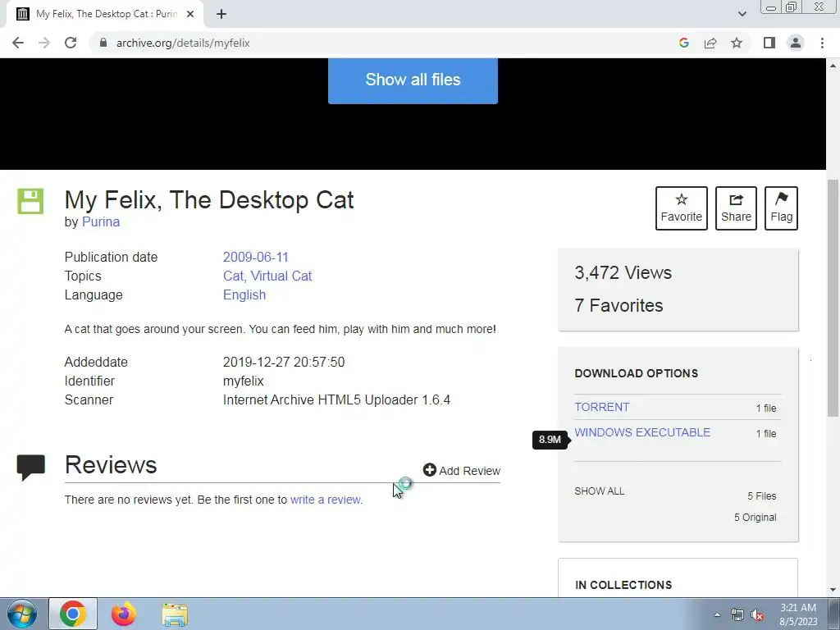The width and height of the screenshot is (840, 630).
Task: Click the browser forward arrow
Action: 44,43
